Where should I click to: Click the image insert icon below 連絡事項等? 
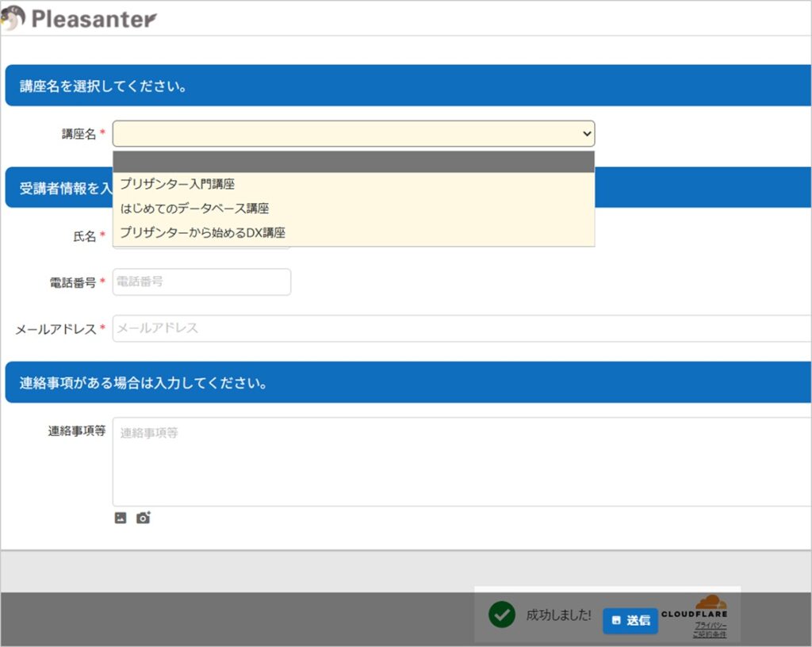pos(121,518)
